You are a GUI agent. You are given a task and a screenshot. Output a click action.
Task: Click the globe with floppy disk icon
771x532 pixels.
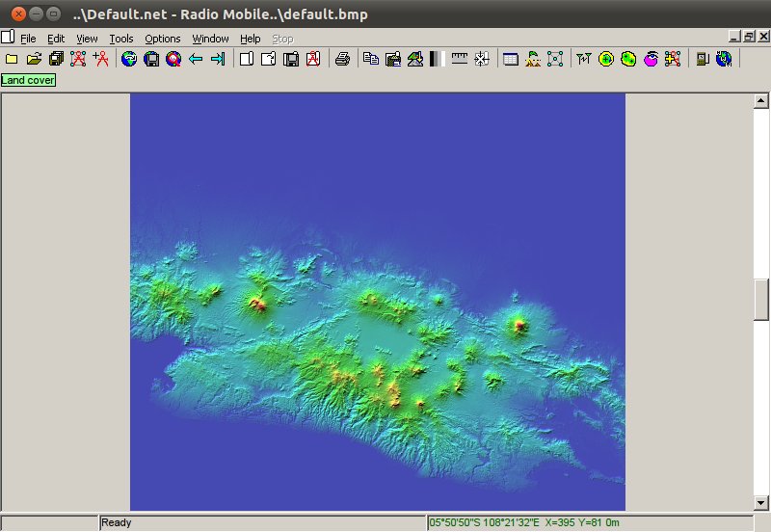(151, 60)
